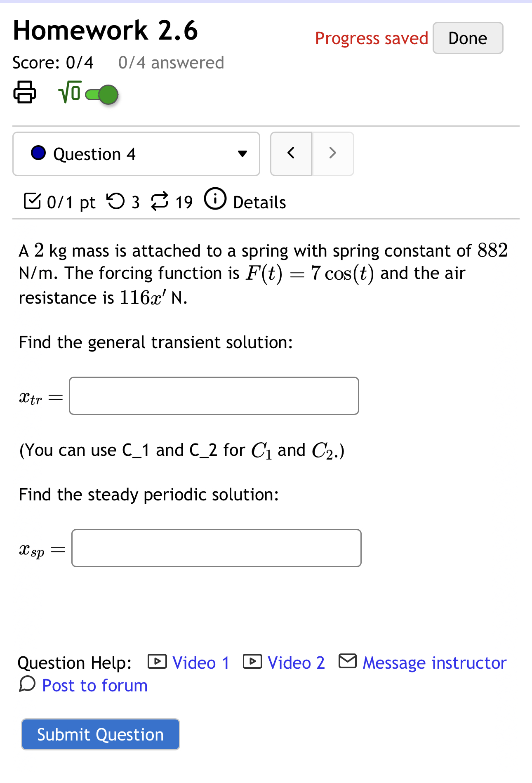Screen dimensions: 532x783
Task: Click inside the x_tr answer field
Action: [214, 395]
